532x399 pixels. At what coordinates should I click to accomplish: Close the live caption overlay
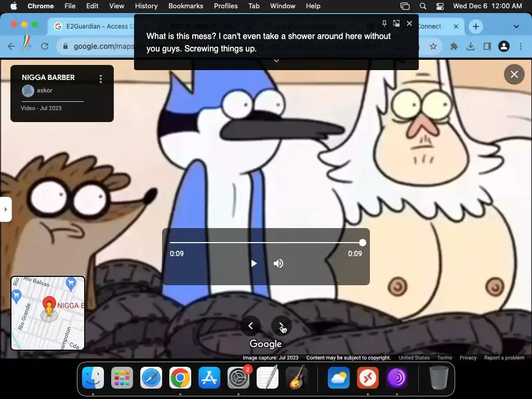409,23
